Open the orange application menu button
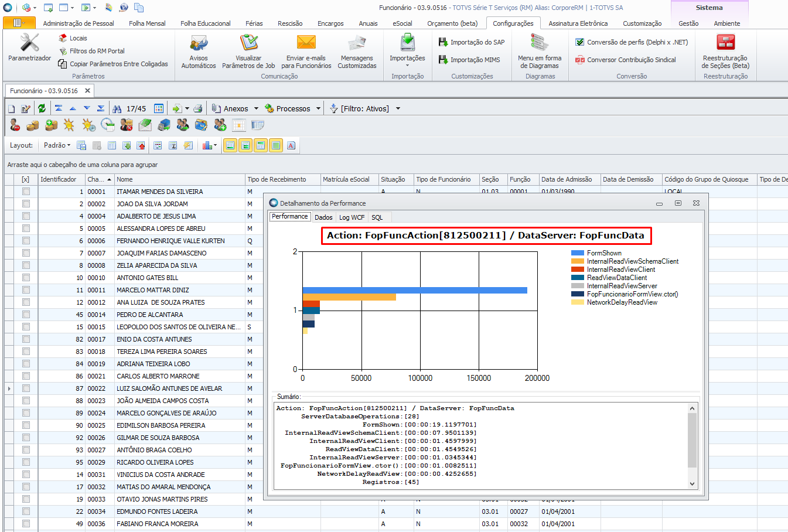 (x=19, y=23)
